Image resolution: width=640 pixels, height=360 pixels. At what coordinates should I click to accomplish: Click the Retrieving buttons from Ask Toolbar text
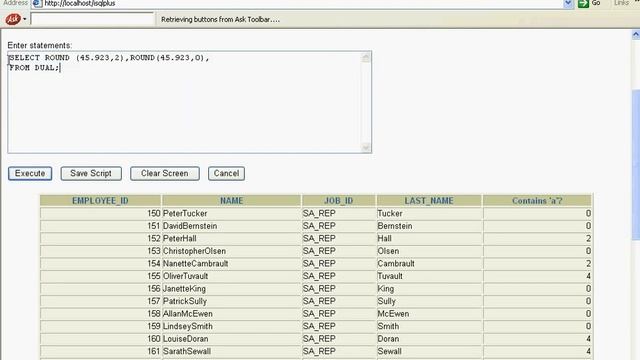click(x=220, y=20)
